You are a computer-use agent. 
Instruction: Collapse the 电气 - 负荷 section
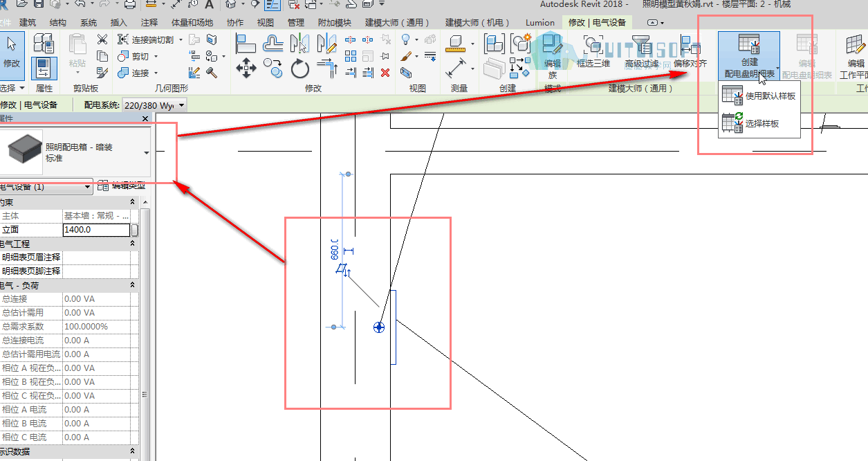pyautogui.click(x=132, y=285)
